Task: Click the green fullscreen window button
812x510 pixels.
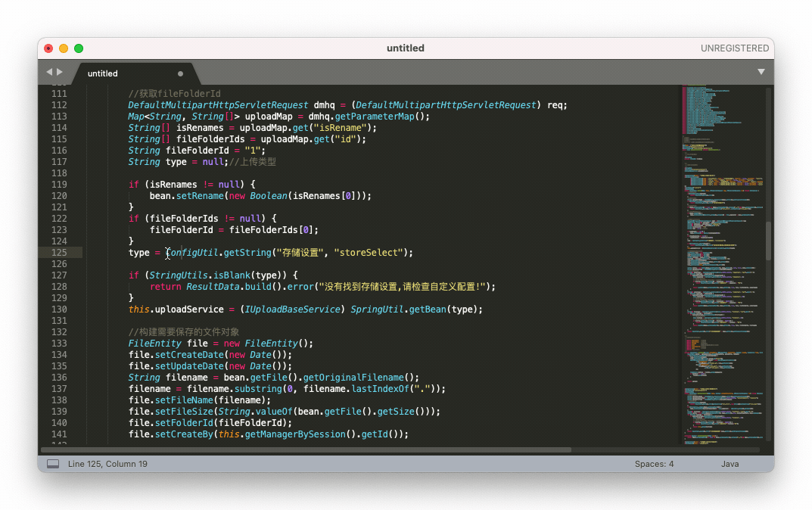Action: [x=79, y=48]
